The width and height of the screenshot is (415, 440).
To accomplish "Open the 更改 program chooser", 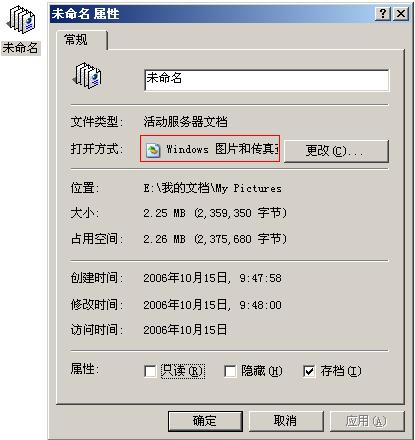I will point(336,151).
